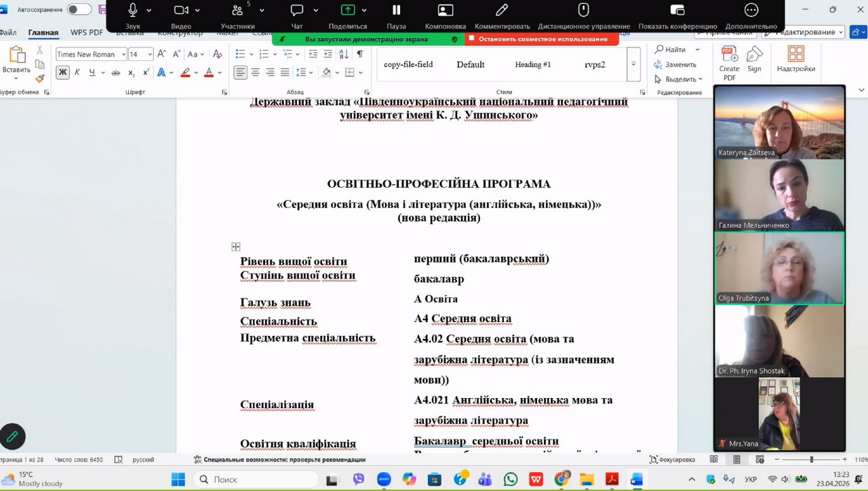Increase font size with the A-up icon
The width and height of the screenshot is (868, 491).
click(161, 54)
